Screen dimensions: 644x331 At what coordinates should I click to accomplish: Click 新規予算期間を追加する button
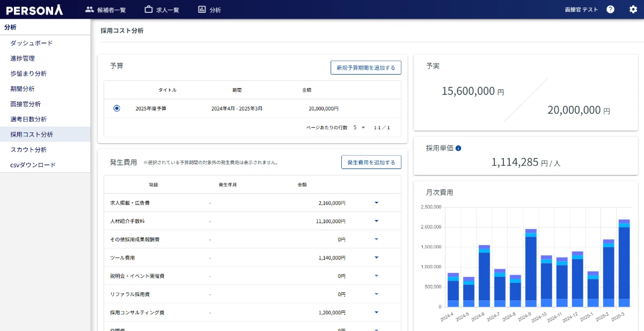365,68
